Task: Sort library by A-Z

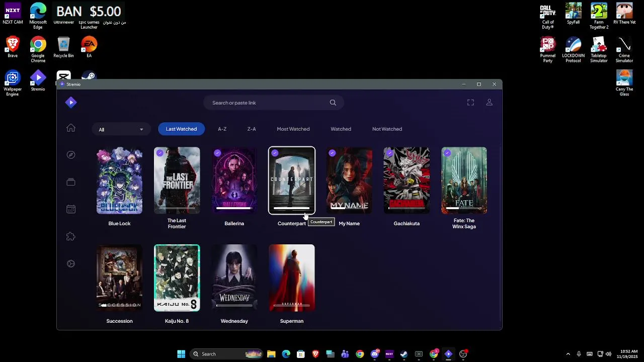Action: [x=222, y=129]
